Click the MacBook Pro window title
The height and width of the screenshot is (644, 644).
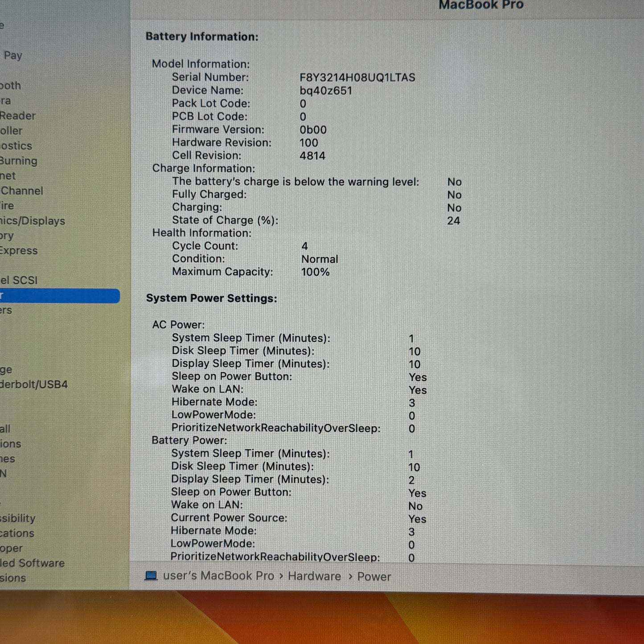pyautogui.click(x=481, y=5)
